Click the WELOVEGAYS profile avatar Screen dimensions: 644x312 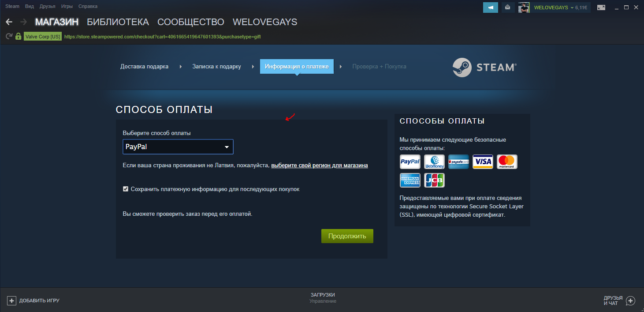(524, 8)
